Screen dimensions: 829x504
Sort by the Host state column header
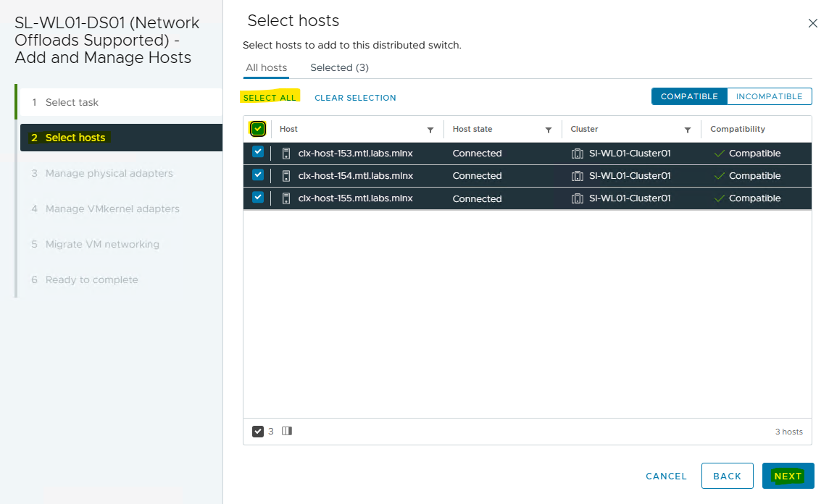tap(472, 129)
